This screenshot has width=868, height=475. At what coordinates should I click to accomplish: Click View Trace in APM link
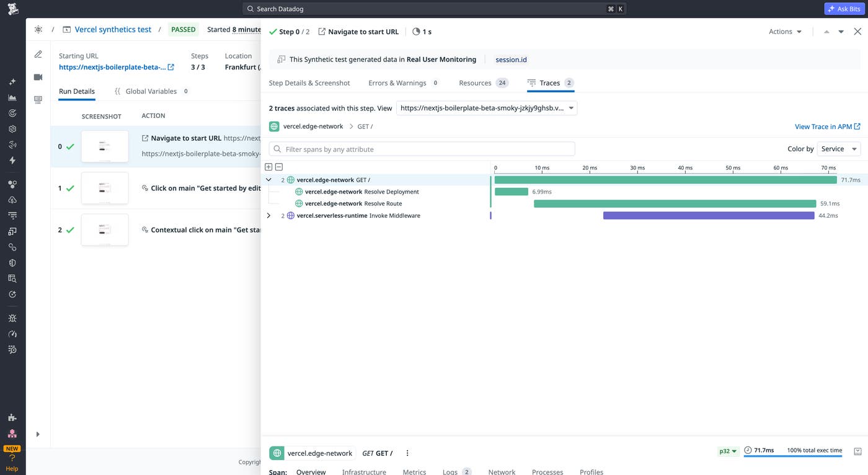(x=828, y=127)
